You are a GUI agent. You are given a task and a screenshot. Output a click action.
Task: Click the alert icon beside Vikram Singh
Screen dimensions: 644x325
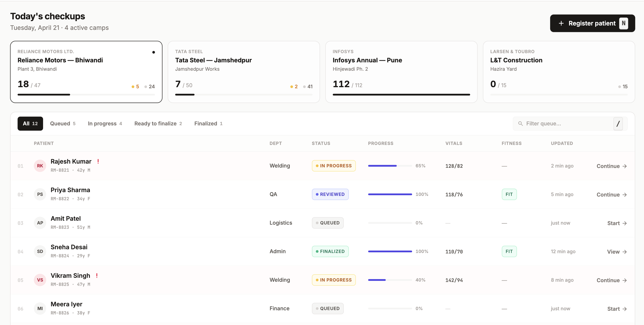[97, 276]
